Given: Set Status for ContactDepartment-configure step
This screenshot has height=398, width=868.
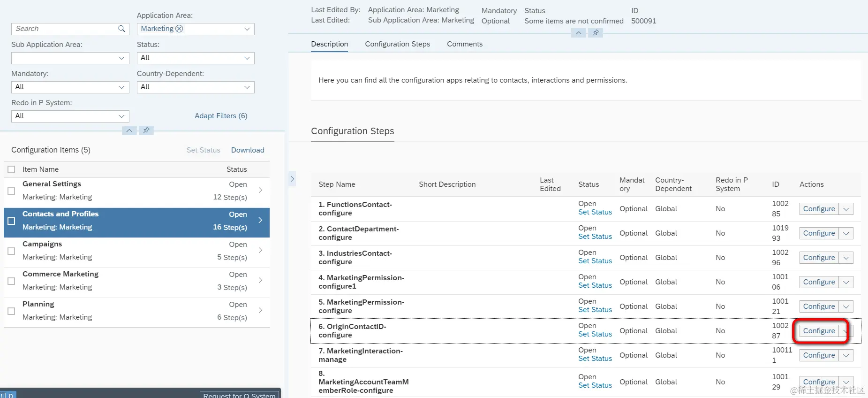Looking at the screenshot, I should [595, 237].
